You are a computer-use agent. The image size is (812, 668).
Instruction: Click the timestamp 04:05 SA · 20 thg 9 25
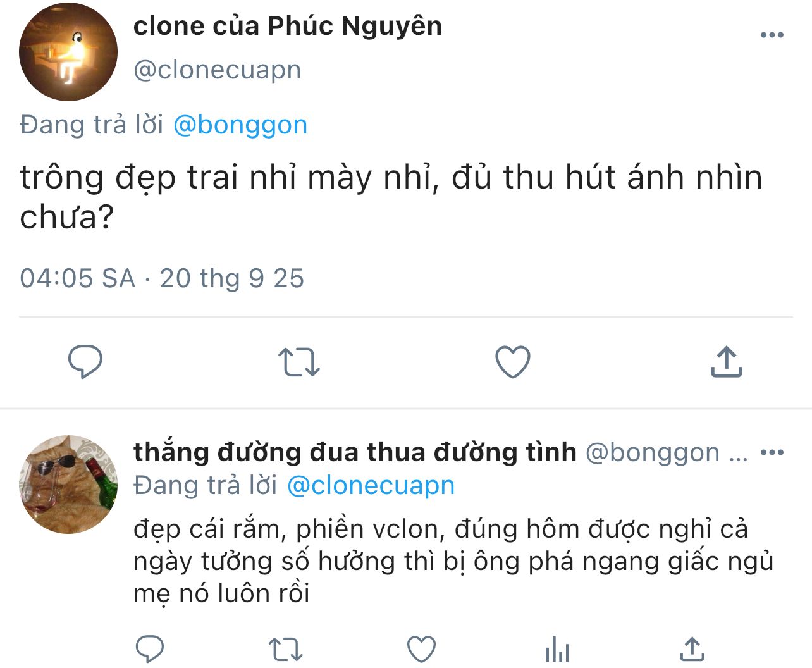point(162,278)
